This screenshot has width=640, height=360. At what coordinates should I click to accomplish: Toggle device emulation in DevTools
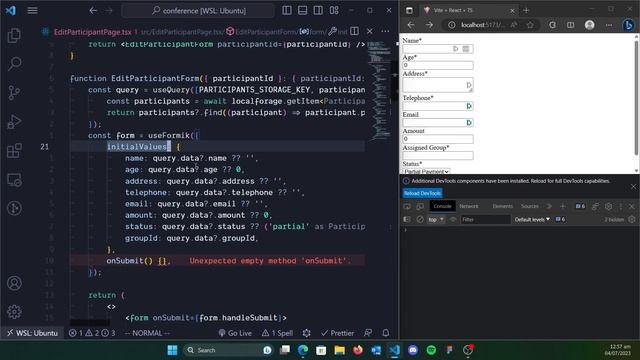420,206
